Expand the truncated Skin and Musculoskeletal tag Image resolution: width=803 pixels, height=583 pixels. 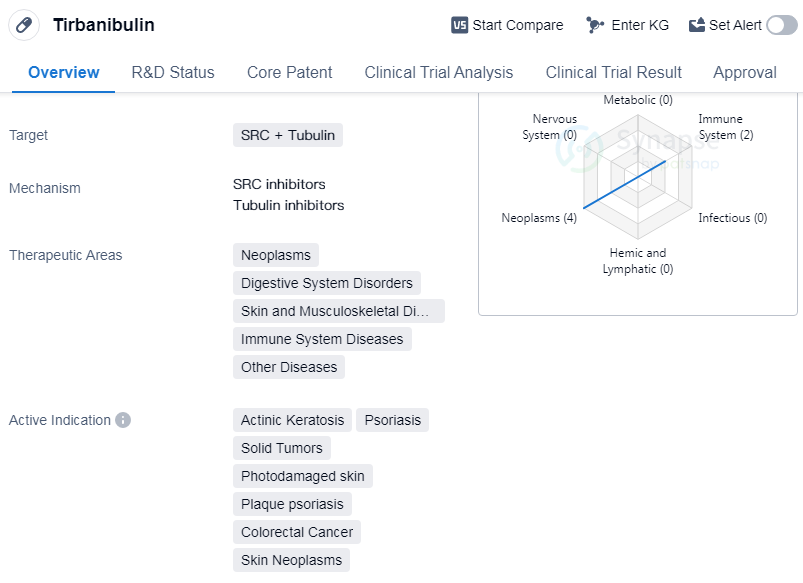coord(338,311)
